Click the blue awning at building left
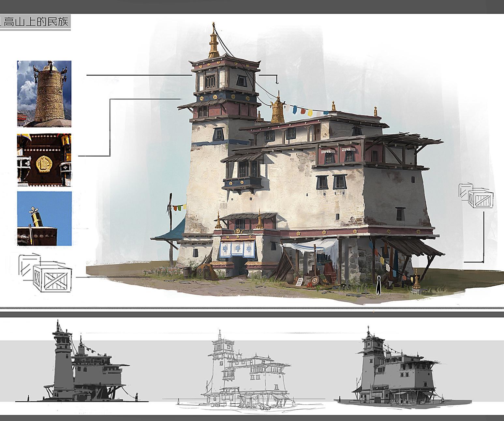This screenshot has width=504, height=421. [169, 230]
